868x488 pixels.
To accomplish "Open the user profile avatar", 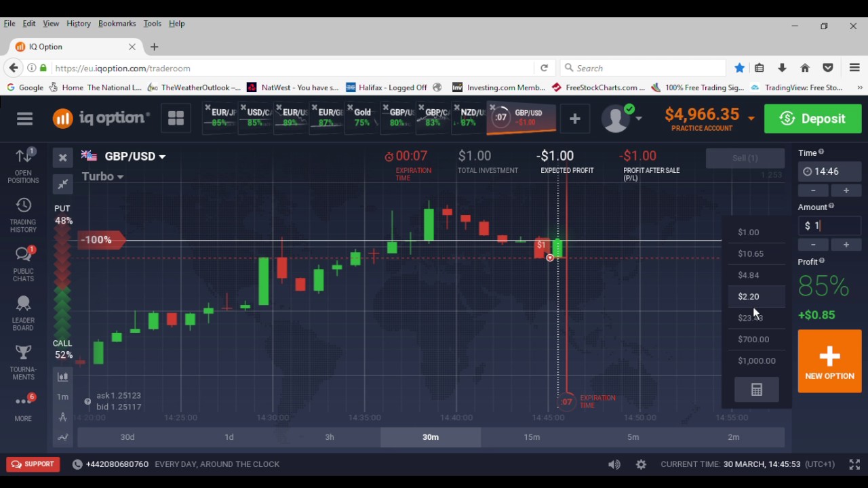I will click(616, 119).
